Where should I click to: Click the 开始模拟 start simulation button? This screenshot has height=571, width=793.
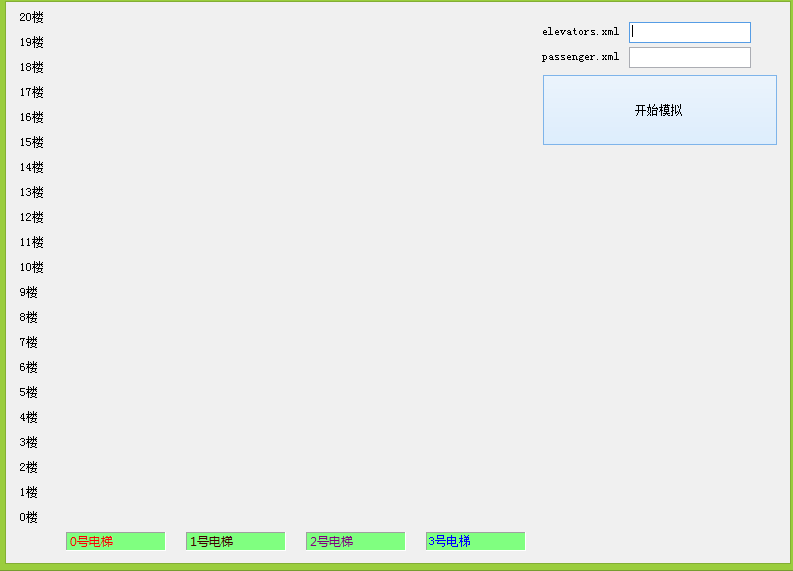point(659,110)
